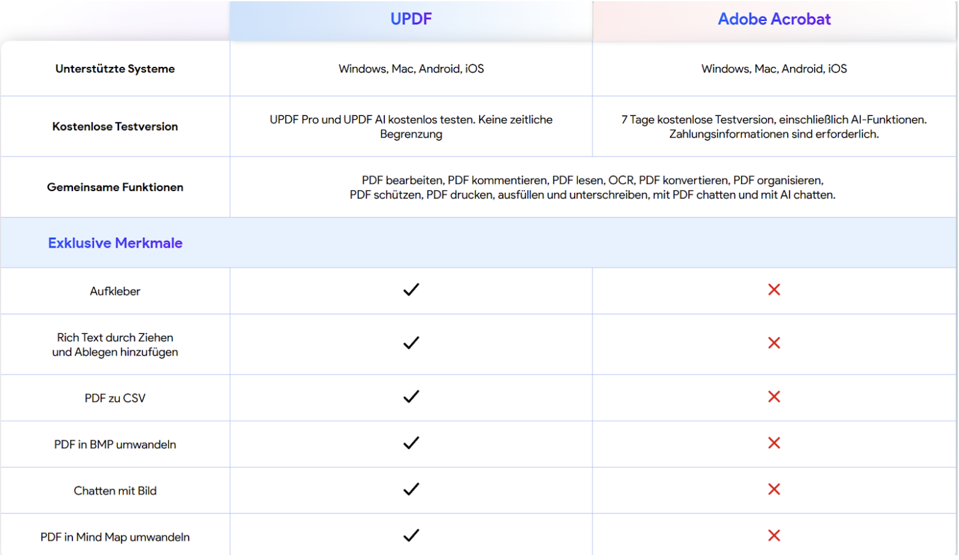Click the Exklusive Merkmale section heading

(x=115, y=243)
